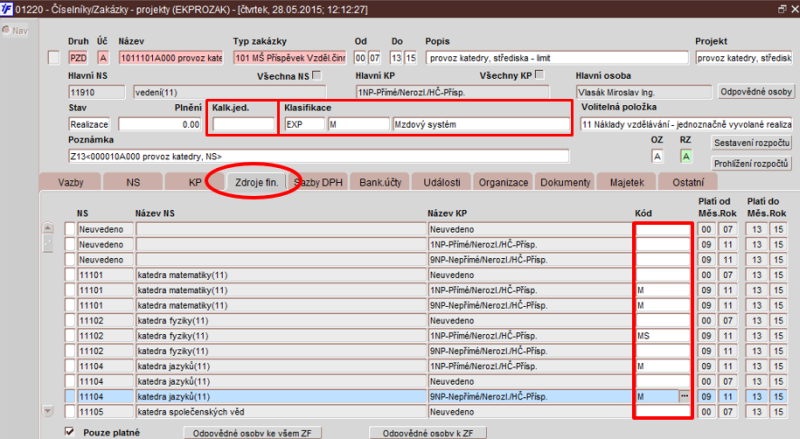Image resolution: width=800 pixels, height=439 pixels.
Task: Click the Volitelná položka field
Action: click(x=686, y=124)
